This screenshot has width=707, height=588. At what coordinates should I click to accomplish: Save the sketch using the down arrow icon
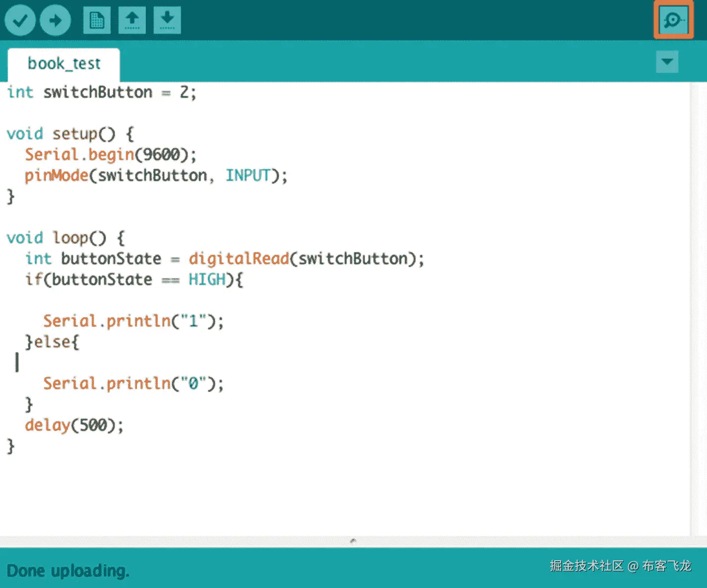coord(167,20)
